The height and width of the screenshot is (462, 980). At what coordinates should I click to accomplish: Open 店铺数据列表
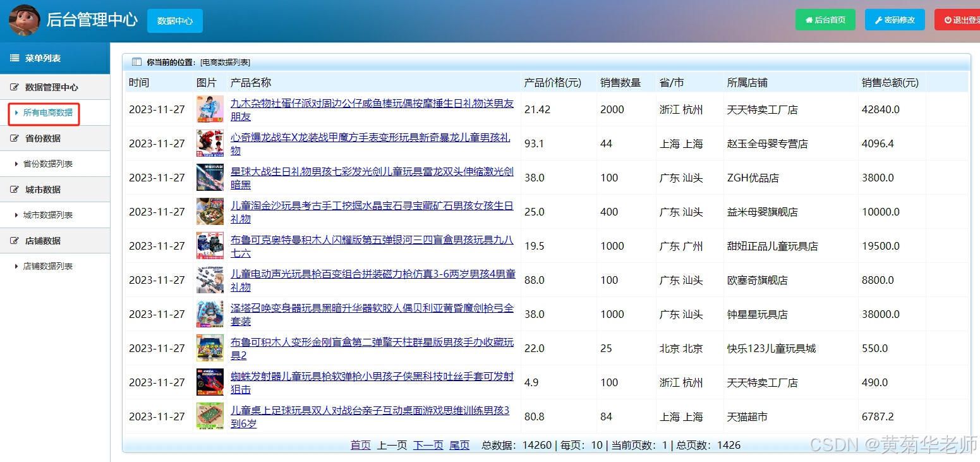pyautogui.click(x=48, y=266)
